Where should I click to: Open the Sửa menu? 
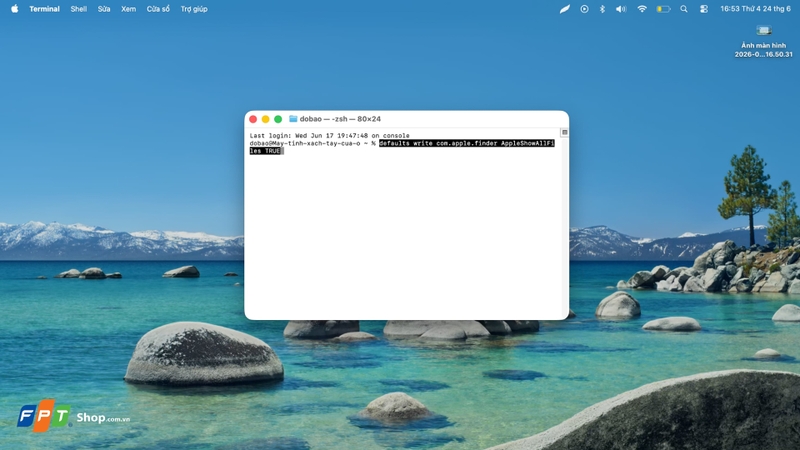[x=104, y=9]
